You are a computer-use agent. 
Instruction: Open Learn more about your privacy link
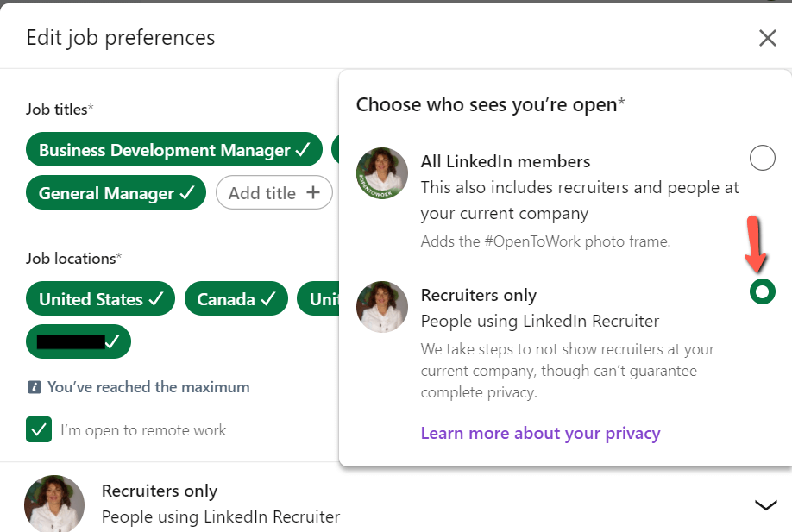[x=540, y=434]
